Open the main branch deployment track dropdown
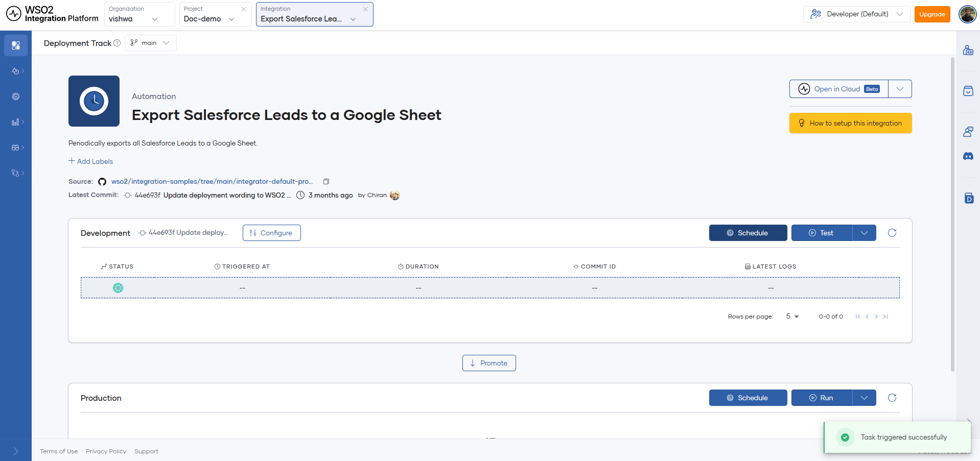Image resolution: width=980 pixels, height=461 pixels. click(x=151, y=43)
